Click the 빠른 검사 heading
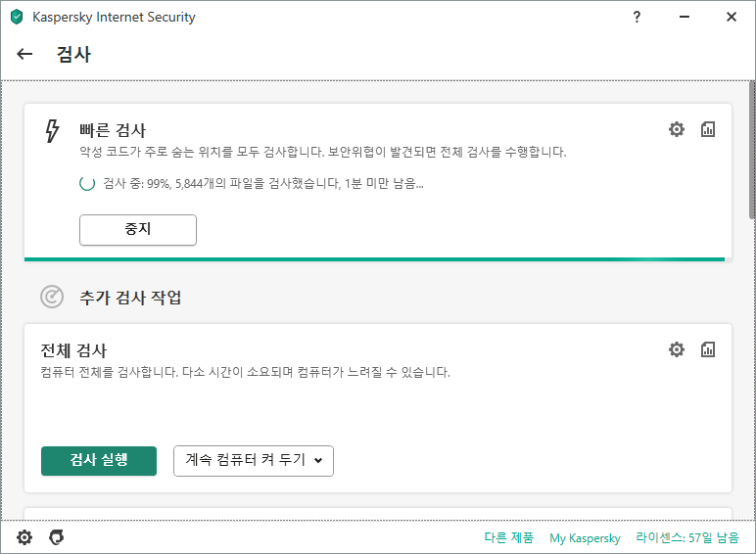756x554 pixels. pyautogui.click(x=113, y=130)
